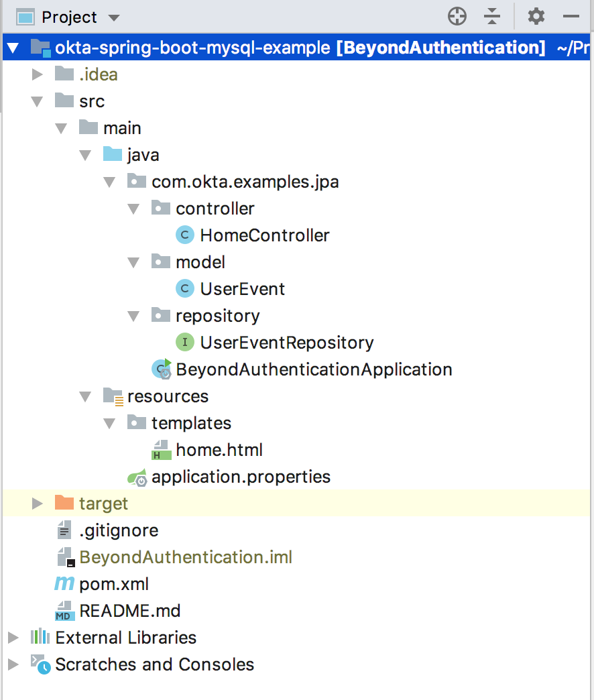The width and height of the screenshot is (594, 700).
Task: Expand External Libraries node
Action: [13, 637]
